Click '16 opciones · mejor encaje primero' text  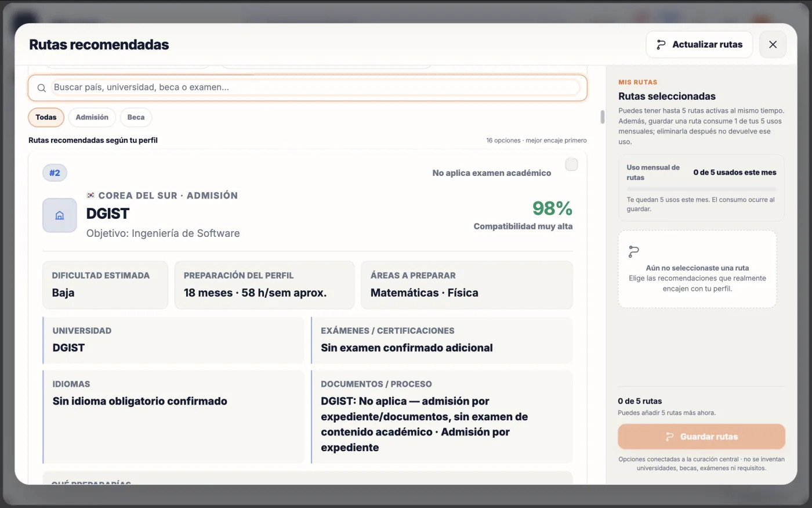(536, 140)
